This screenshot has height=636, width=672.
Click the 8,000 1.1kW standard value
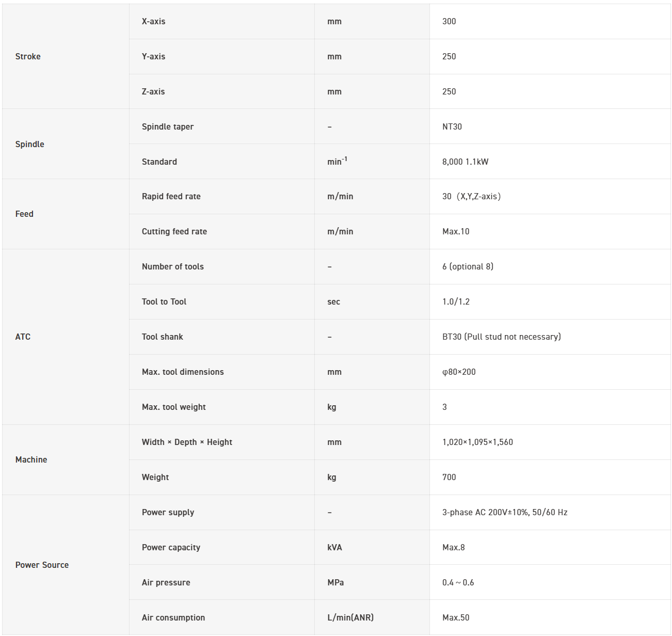[x=465, y=162]
